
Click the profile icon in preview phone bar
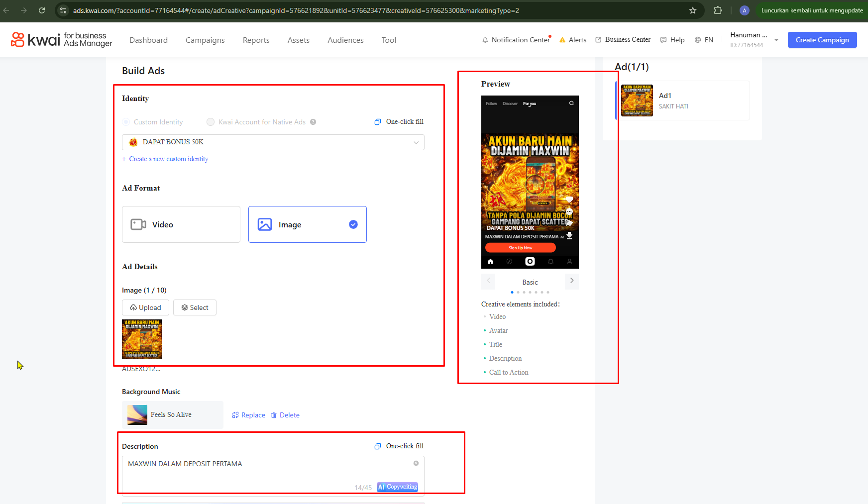569,261
